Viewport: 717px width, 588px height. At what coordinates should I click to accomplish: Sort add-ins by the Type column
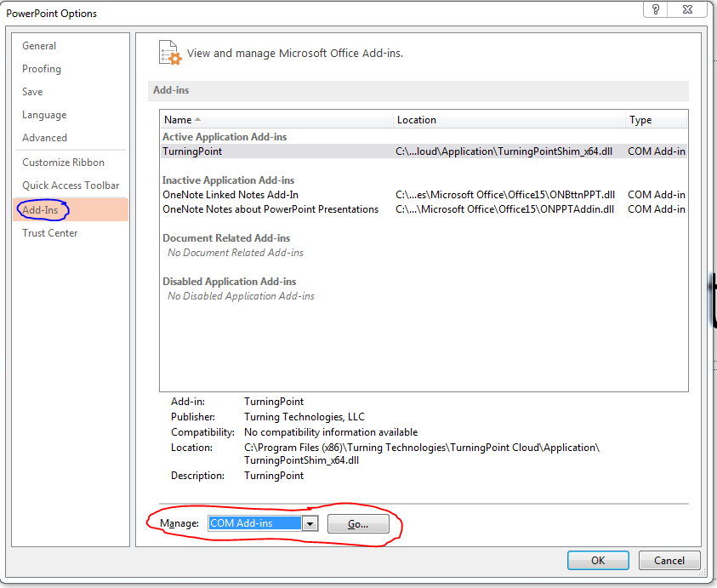[x=656, y=120]
